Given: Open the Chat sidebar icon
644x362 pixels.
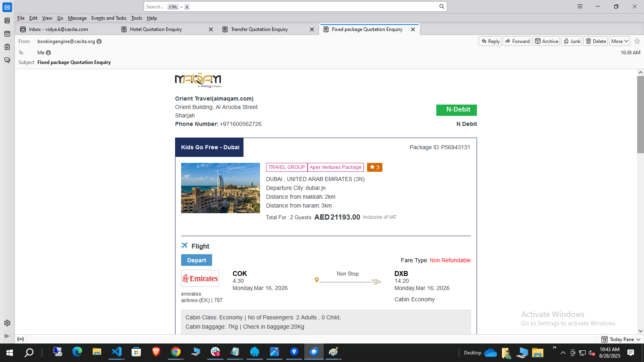Looking at the screenshot, I should click(x=7, y=60).
